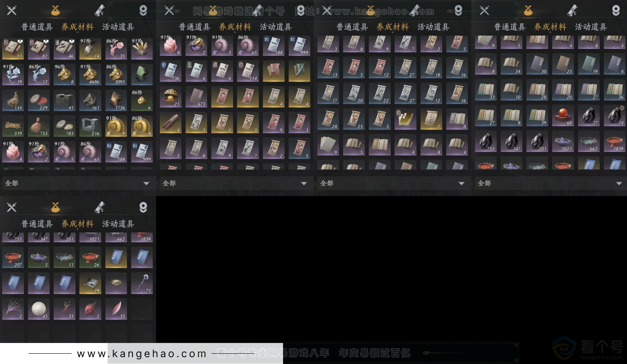Open 全部 filter below the red orb panel
The image size is (627, 364).
550,183
